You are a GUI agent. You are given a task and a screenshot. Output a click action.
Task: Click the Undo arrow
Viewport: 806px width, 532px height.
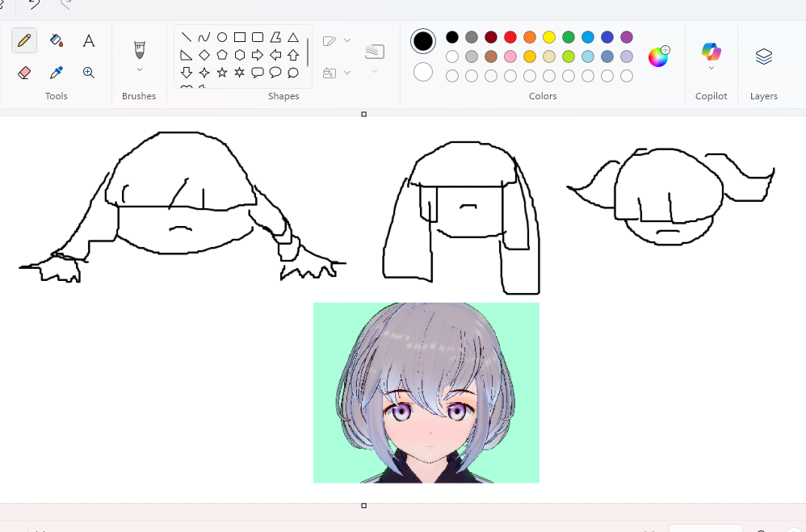34,5
